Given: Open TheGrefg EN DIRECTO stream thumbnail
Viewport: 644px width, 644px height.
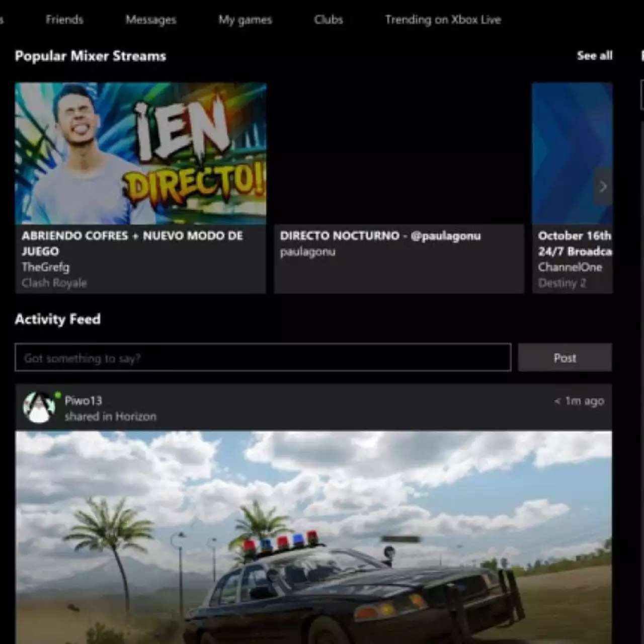Looking at the screenshot, I should (140, 153).
